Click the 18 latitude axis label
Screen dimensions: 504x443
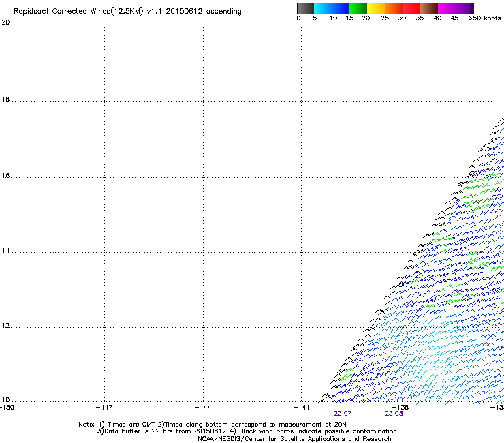click(x=5, y=100)
